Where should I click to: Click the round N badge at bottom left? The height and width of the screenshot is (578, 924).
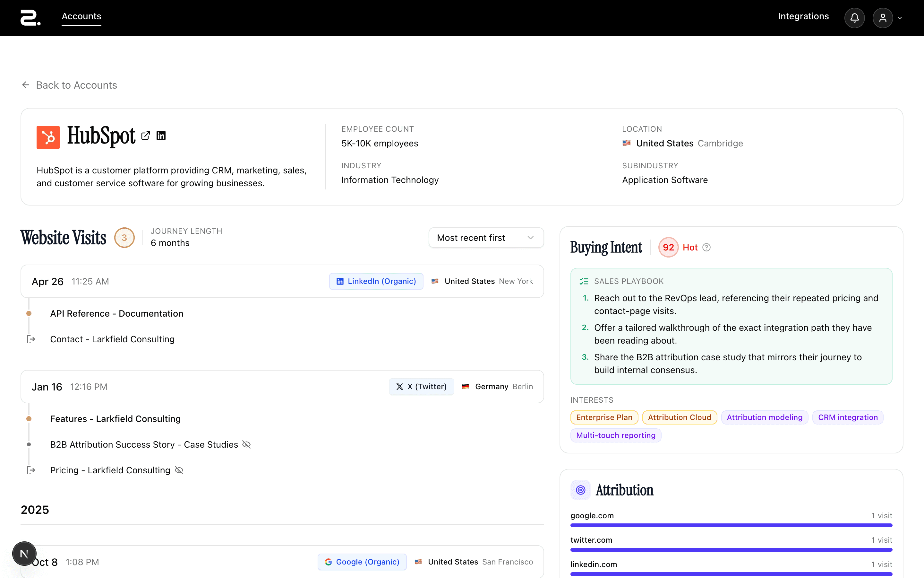[x=24, y=554]
